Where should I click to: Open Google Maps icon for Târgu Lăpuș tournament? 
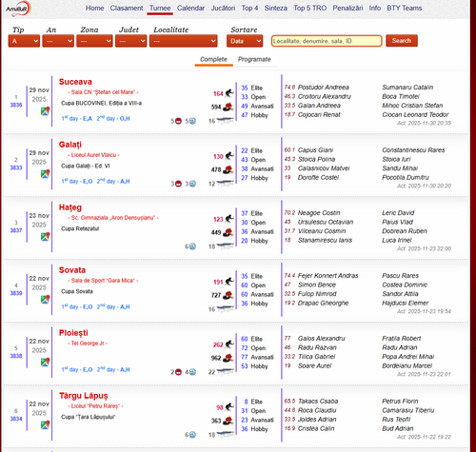[x=45, y=425]
